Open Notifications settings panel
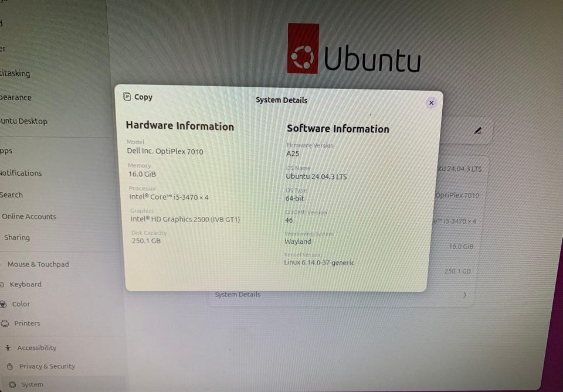 click(x=21, y=173)
